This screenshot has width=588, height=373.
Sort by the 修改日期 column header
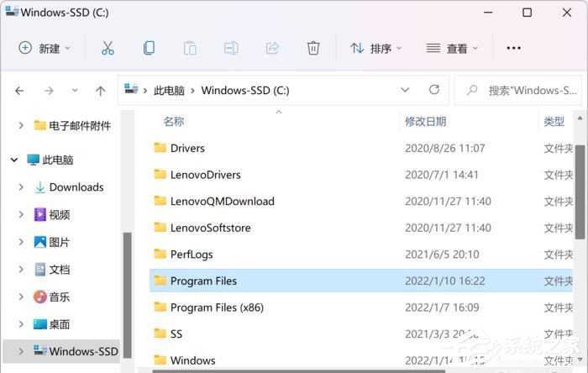click(426, 122)
